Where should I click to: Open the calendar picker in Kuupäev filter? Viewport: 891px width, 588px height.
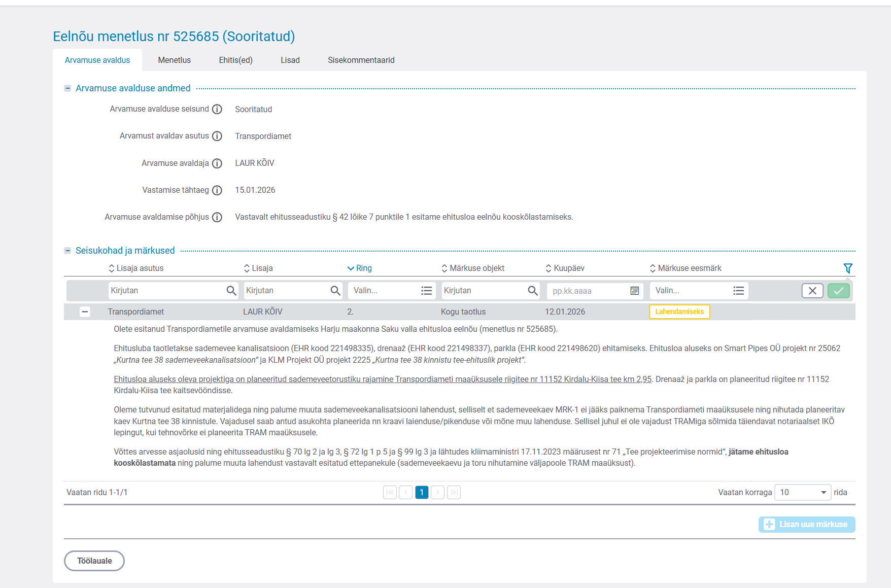634,291
